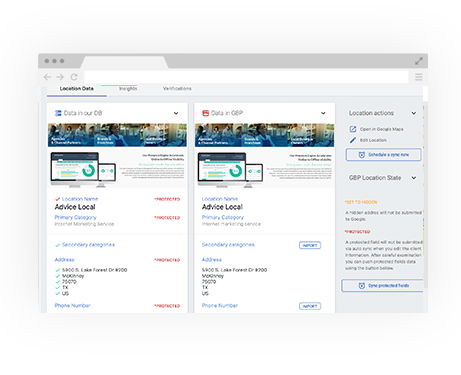Image resolution: width=461 pixels, height=375 pixels.
Task: Collapse the Location actions section
Action: pyautogui.click(x=414, y=113)
